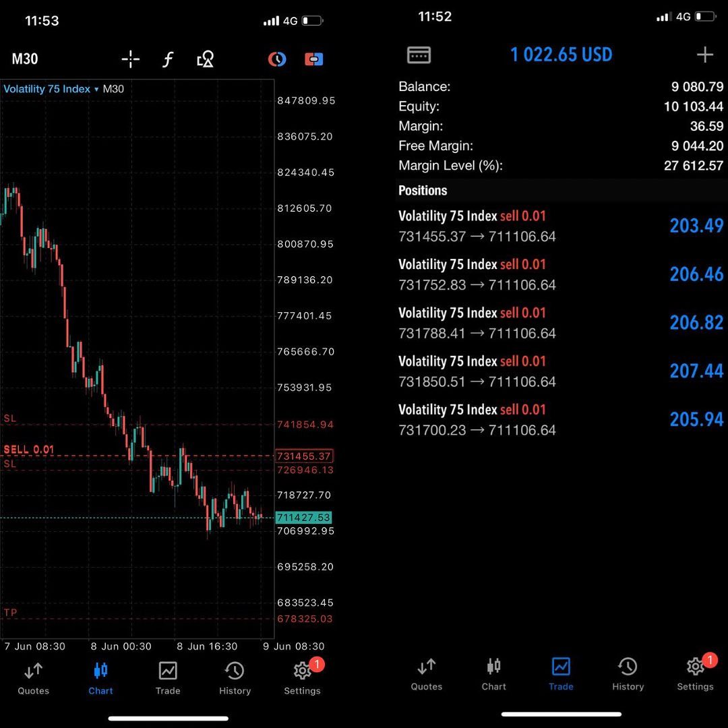Tap the plus icon to add order
The image size is (728, 728).
point(705,55)
